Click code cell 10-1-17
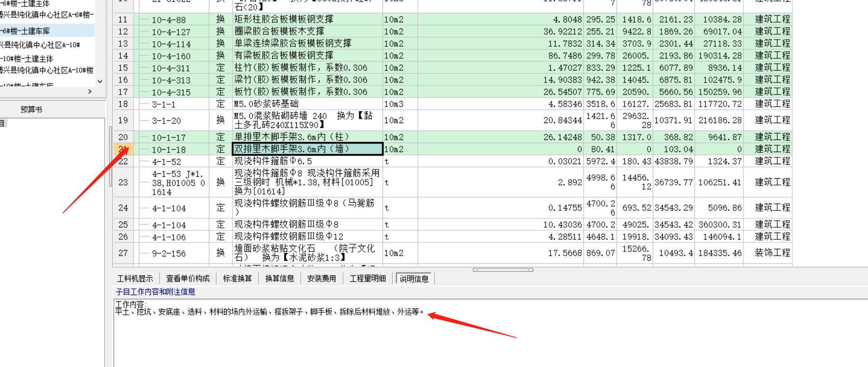868x367 pixels. [174, 138]
